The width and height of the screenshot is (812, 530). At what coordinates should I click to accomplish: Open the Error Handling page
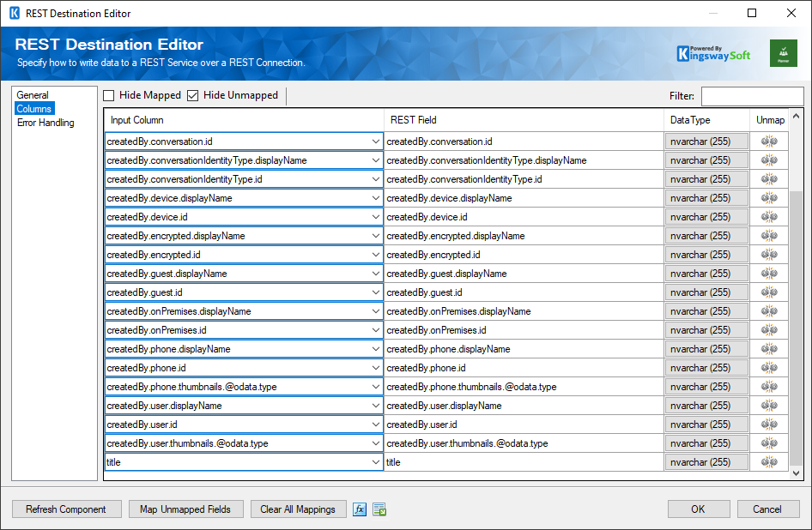pyautogui.click(x=46, y=122)
